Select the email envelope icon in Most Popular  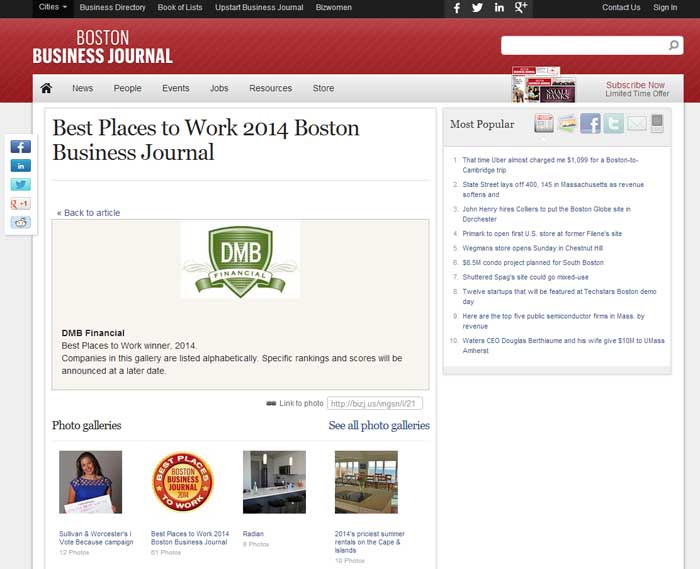tap(637, 124)
